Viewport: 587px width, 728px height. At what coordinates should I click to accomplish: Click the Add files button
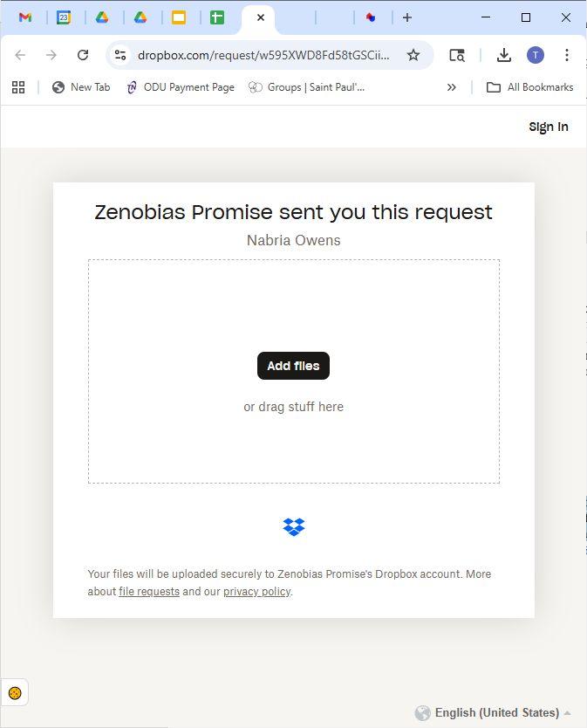293,366
